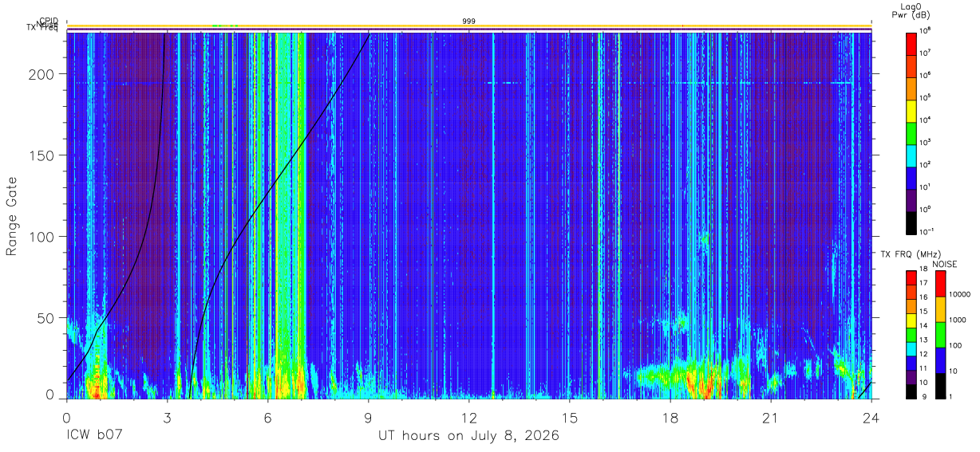This screenshot has height=452, width=980.
Task: Click the 'NOISE' legend title
Action: (945, 264)
